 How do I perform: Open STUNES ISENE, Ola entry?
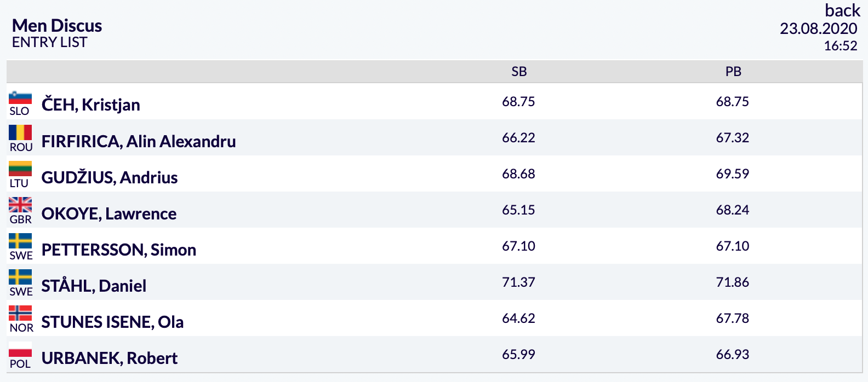[112, 322]
